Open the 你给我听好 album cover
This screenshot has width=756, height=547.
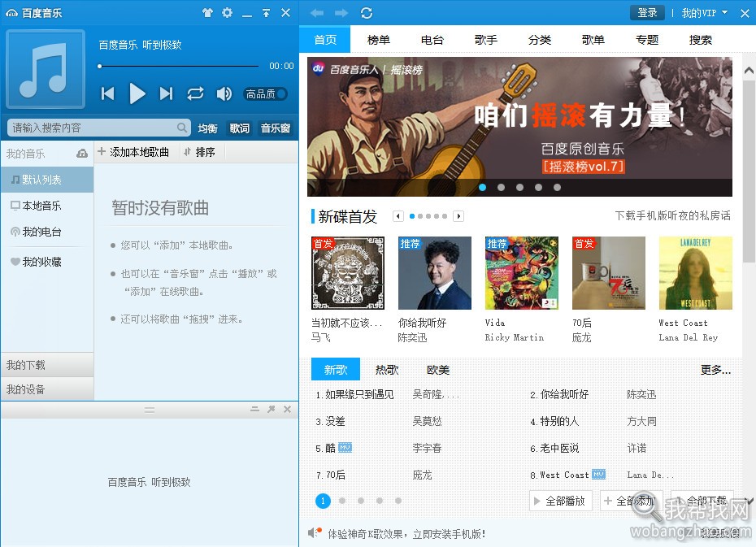[x=435, y=273]
